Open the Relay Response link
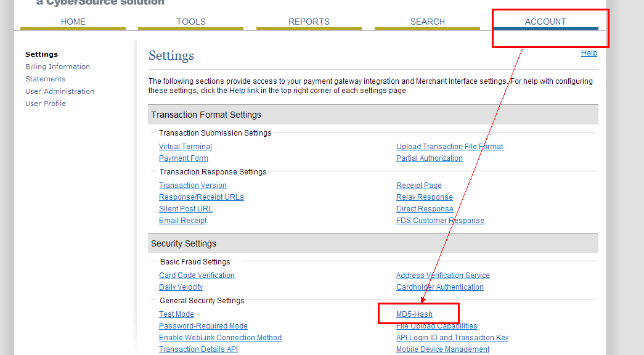Image resolution: width=644 pixels, height=355 pixels. (424, 197)
